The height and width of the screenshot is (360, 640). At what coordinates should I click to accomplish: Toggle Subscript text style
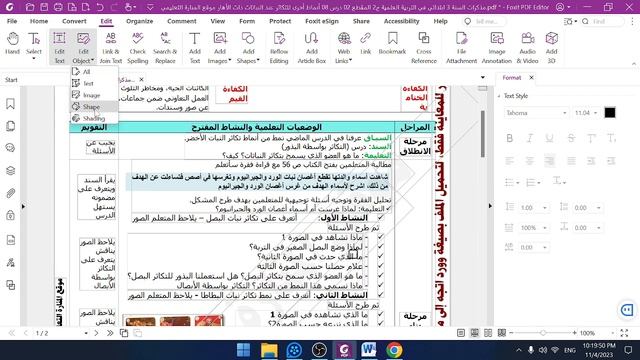click(x=611, y=138)
